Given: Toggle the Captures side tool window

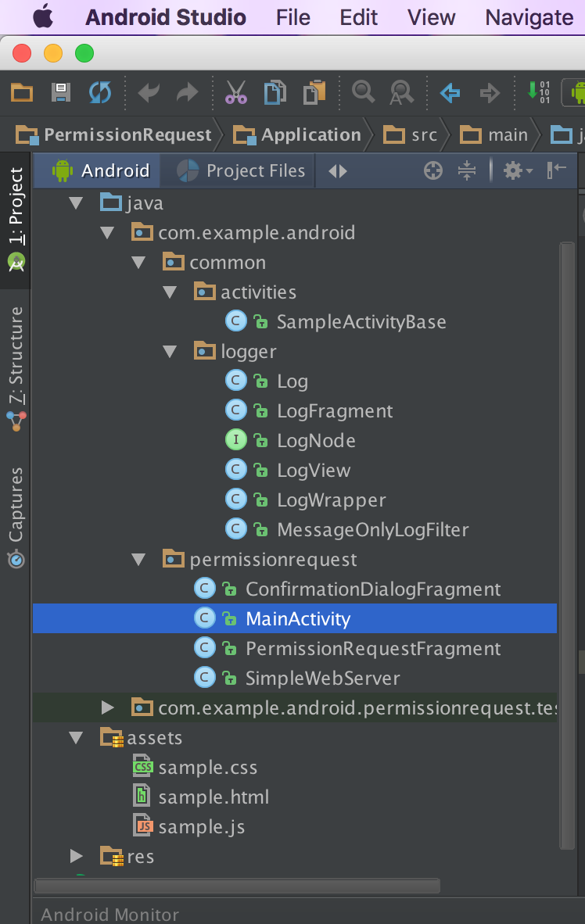Looking at the screenshot, I should coord(16,517).
